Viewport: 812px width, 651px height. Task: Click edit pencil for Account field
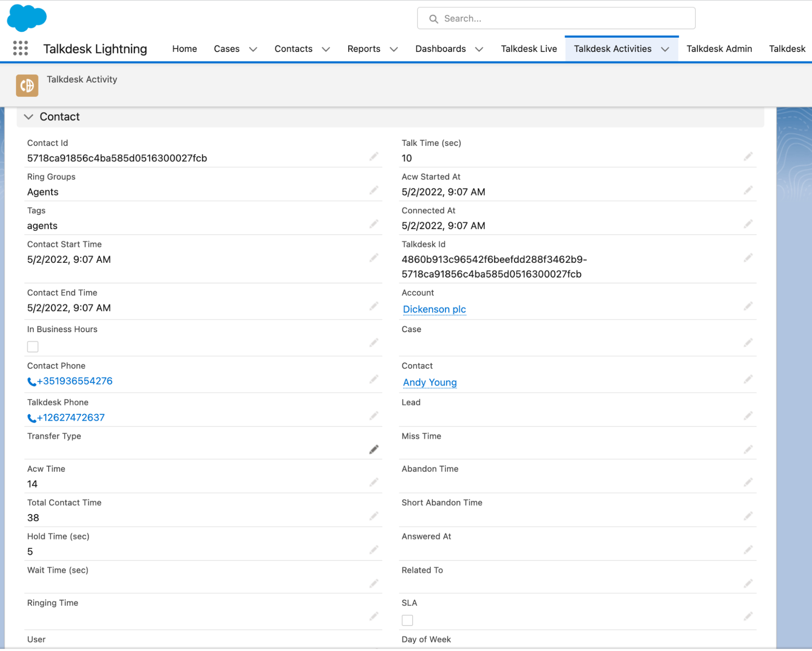coord(748,307)
